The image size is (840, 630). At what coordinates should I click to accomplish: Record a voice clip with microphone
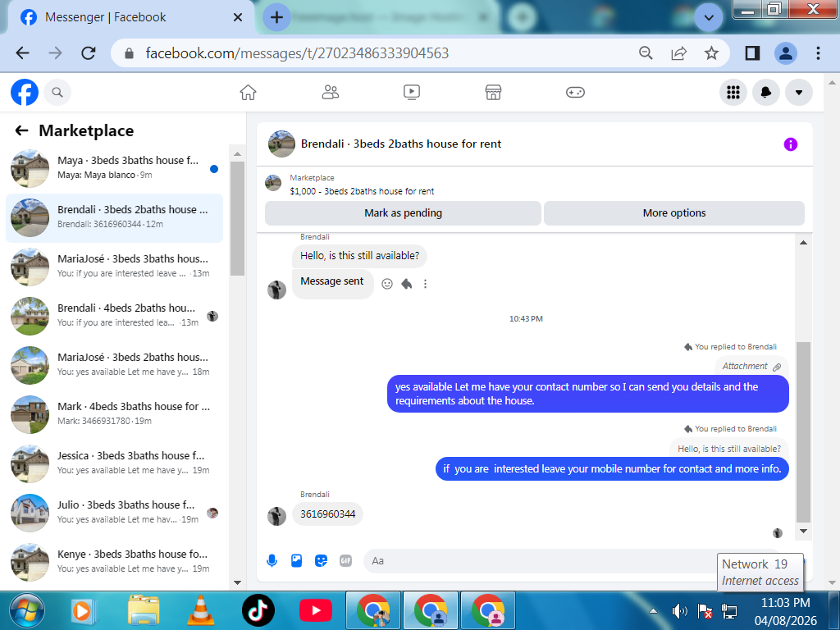point(272,561)
